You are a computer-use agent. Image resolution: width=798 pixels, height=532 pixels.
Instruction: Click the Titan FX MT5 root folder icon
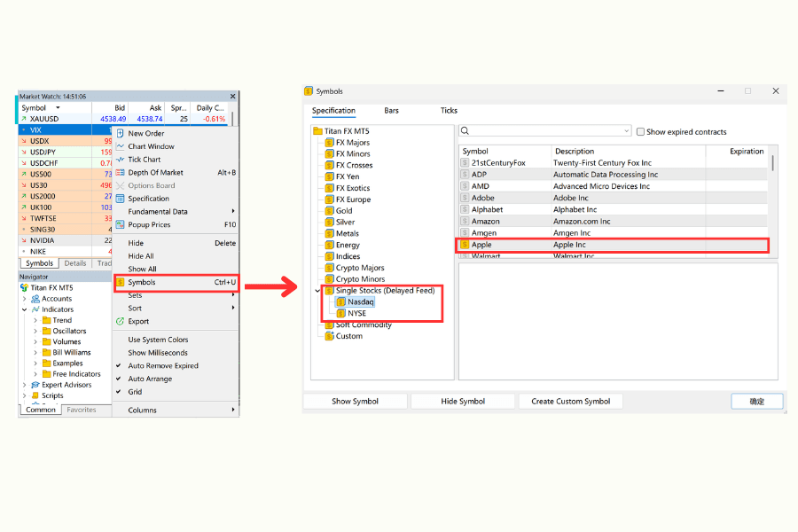[317, 131]
